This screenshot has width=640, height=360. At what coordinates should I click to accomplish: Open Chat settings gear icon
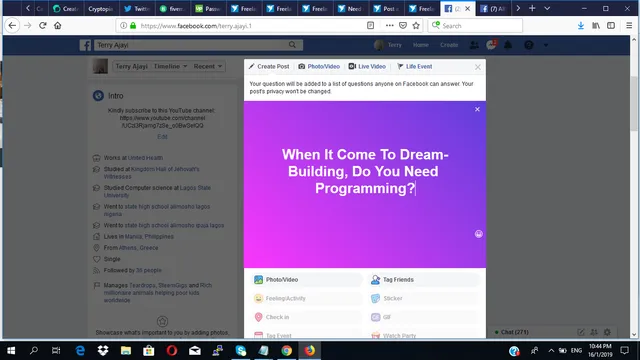[607, 332]
